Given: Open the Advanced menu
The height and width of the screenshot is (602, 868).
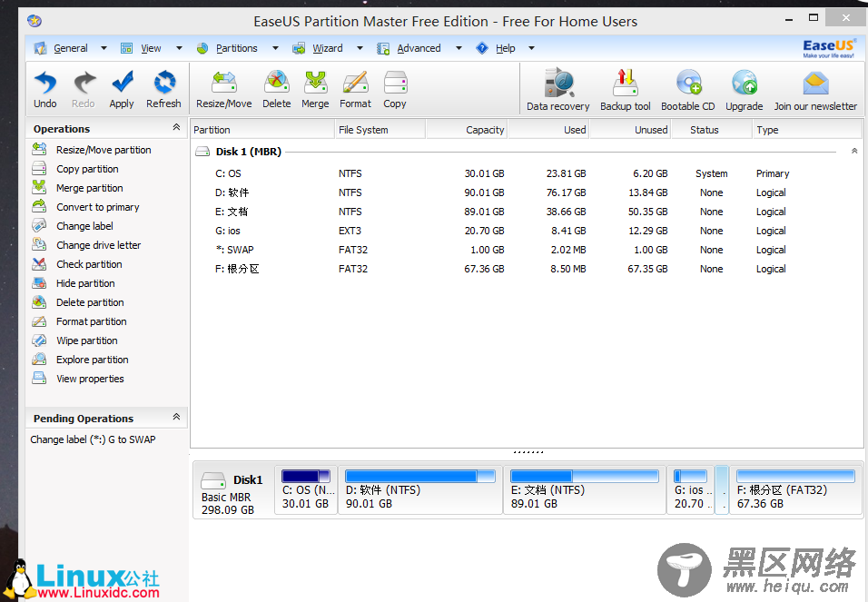Looking at the screenshot, I should [x=419, y=48].
